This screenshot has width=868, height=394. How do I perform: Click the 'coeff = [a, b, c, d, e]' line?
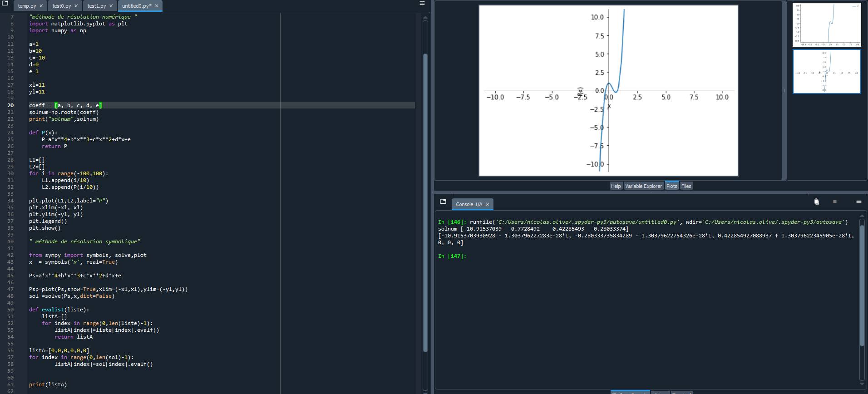point(66,105)
